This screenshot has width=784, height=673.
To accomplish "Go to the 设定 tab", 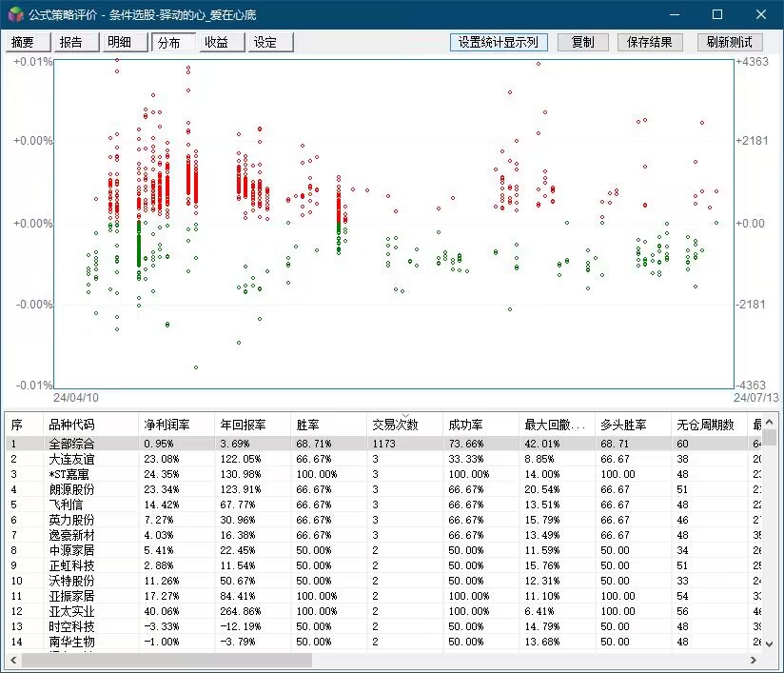I will 270,43.
